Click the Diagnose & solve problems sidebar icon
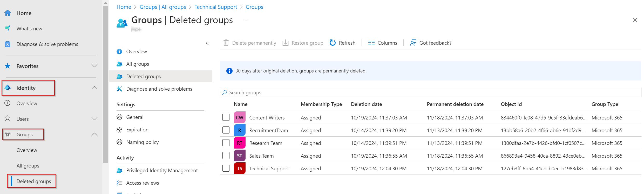The width and height of the screenshot is (644, 194). tap(8, 44)
